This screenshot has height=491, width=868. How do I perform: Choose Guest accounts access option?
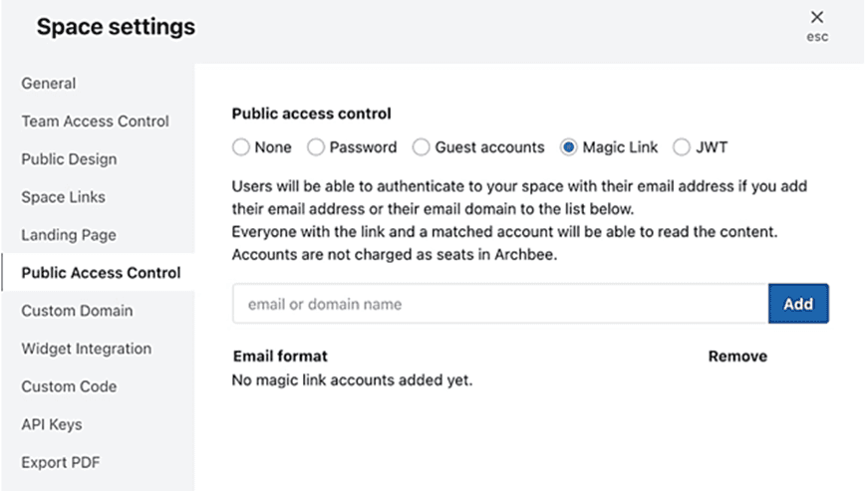pos(422,147)
